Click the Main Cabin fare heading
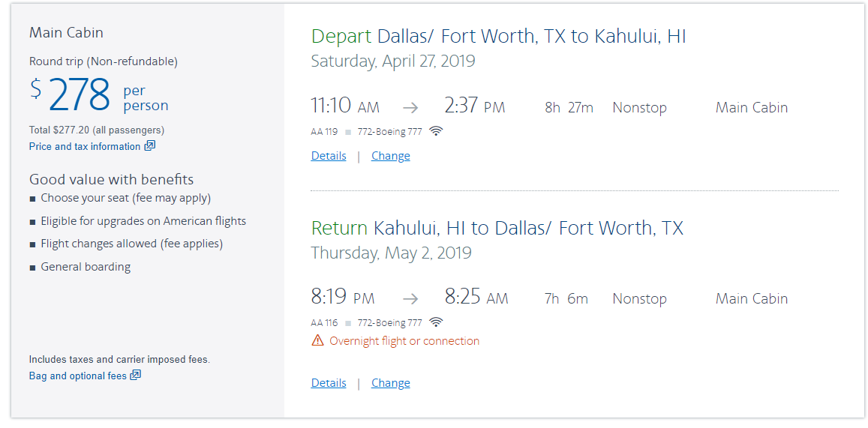The height and width of the screenshot is (428, 868). pyautogui.click(x=66, y=33)
